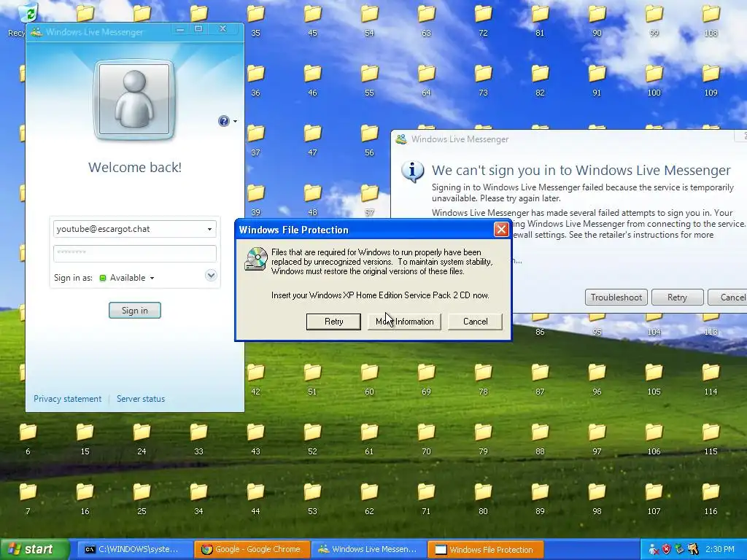
Task: Select the folder named 42
Action: coord(256,379)
